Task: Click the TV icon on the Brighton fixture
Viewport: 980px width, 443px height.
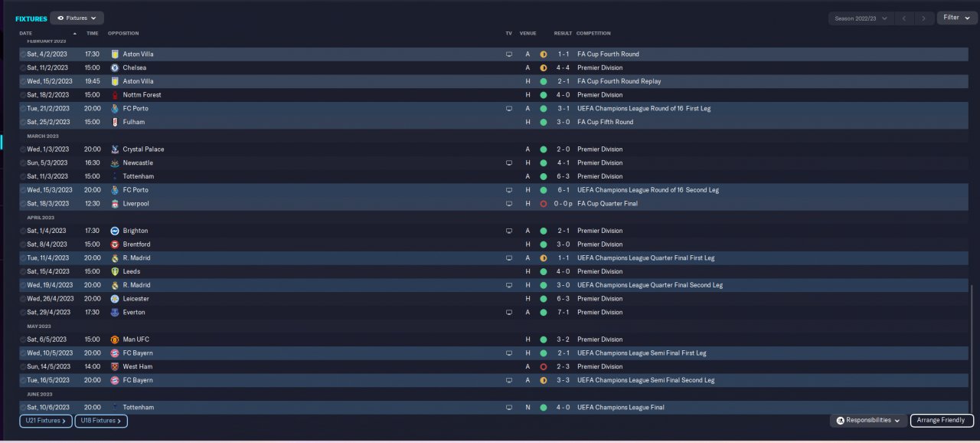Action: click(x=508, y=231)
